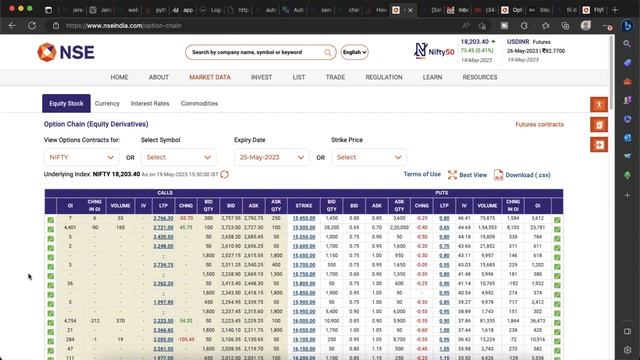Click the middle orange floating side button

[599, 124]
